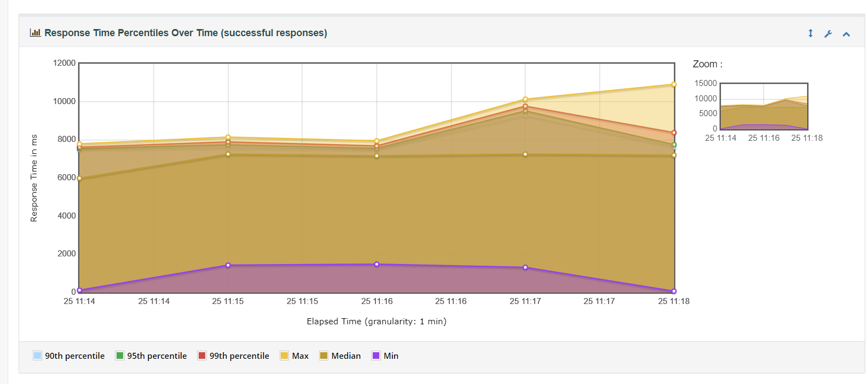
Task: Select the first Median data point
Action: point(79,178)
